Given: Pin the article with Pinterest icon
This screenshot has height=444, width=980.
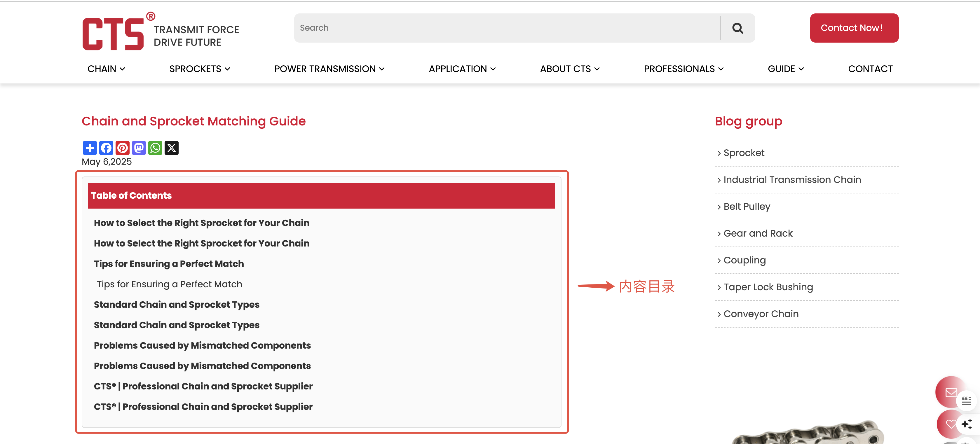Looking at the screenshot, I should 123,148.
